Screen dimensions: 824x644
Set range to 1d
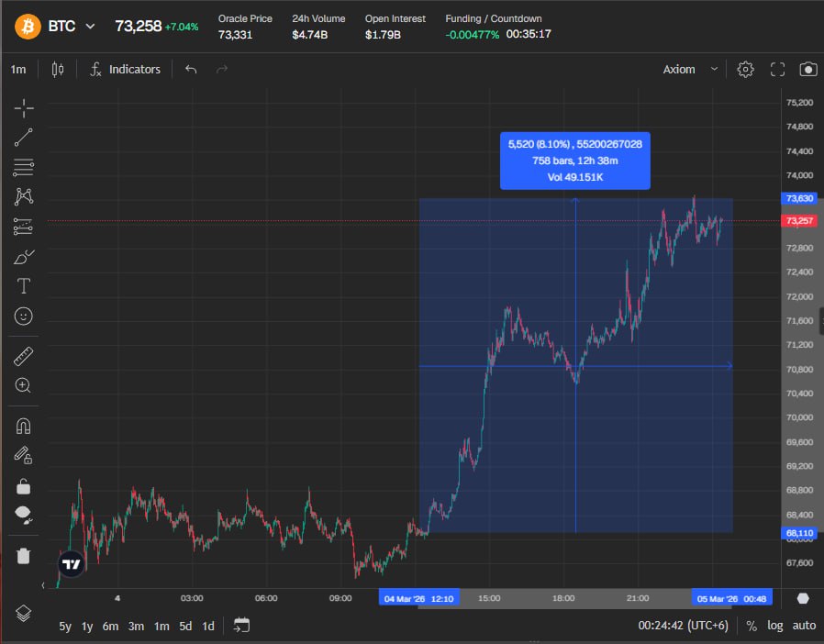208,627
